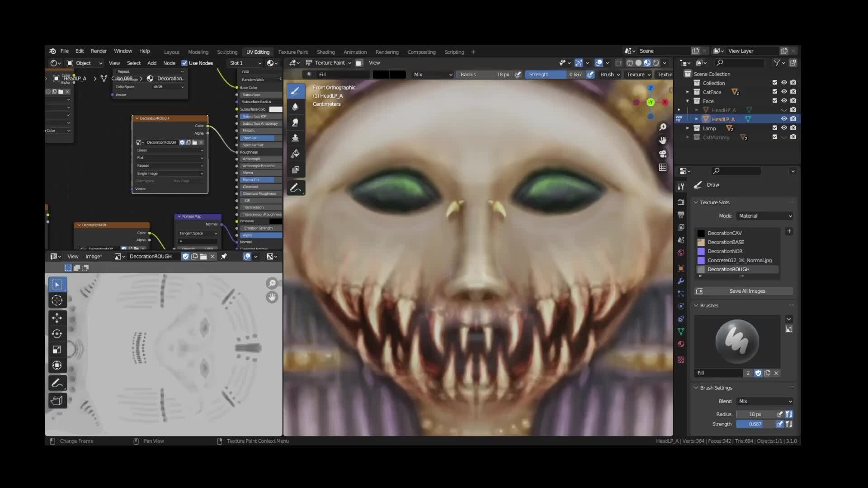
Task: Expand the CatMummy item in the outliner
Action: [688, 137]
